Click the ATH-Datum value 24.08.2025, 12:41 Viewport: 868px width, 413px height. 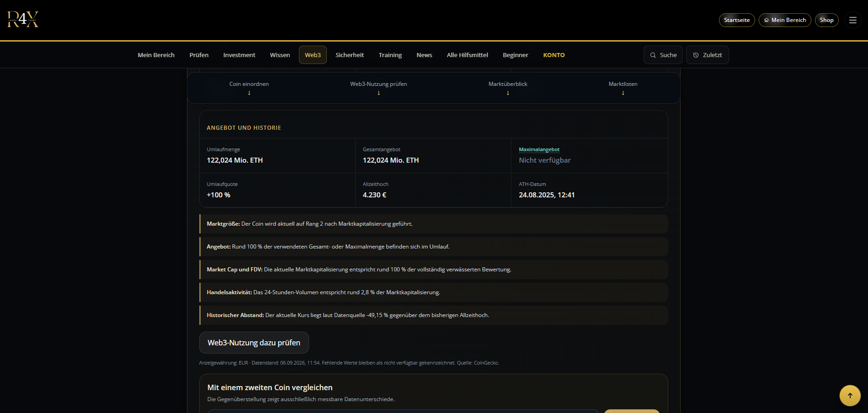(547, 195)
